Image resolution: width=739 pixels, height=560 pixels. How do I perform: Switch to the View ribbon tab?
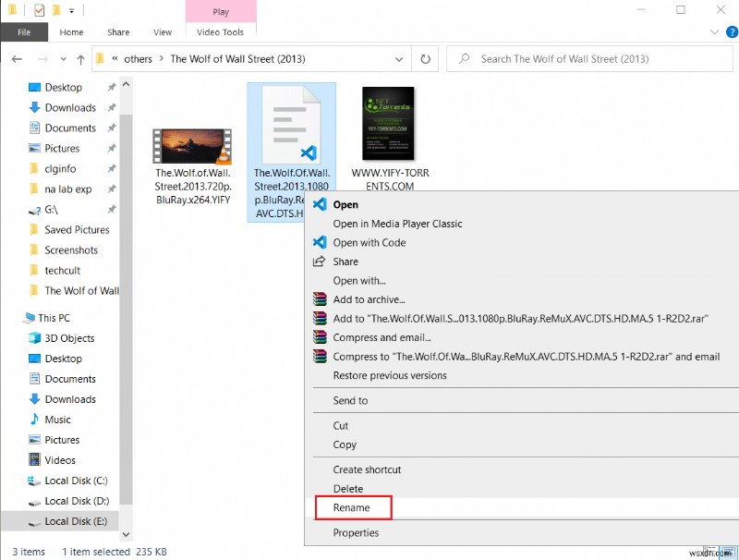coord(163,32)
